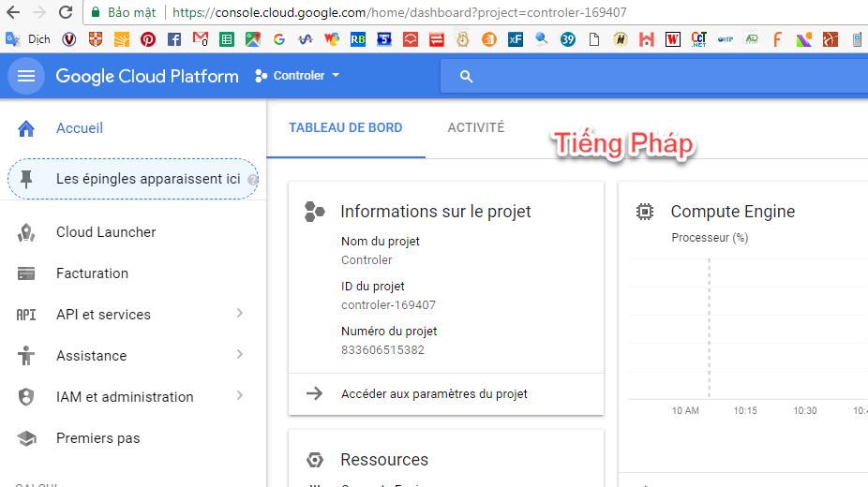Click the Premiers pas graduation cap icon
This screenshot has width=868, height=487.
point(26,439)
